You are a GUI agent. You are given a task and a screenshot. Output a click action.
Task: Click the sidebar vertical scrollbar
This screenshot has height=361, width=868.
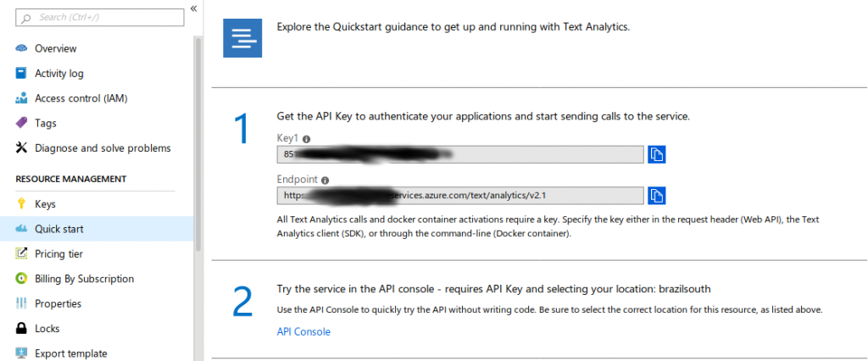198,144
